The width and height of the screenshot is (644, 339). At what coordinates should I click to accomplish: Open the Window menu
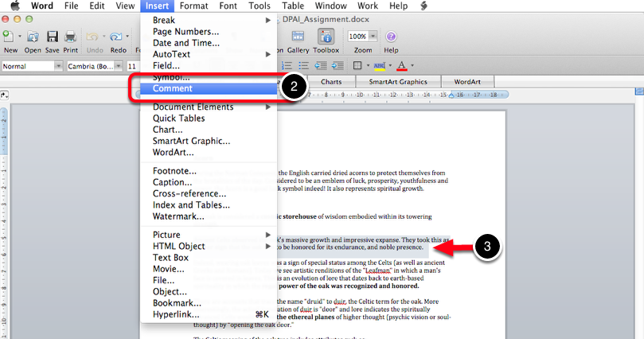(x=330, y=6)
